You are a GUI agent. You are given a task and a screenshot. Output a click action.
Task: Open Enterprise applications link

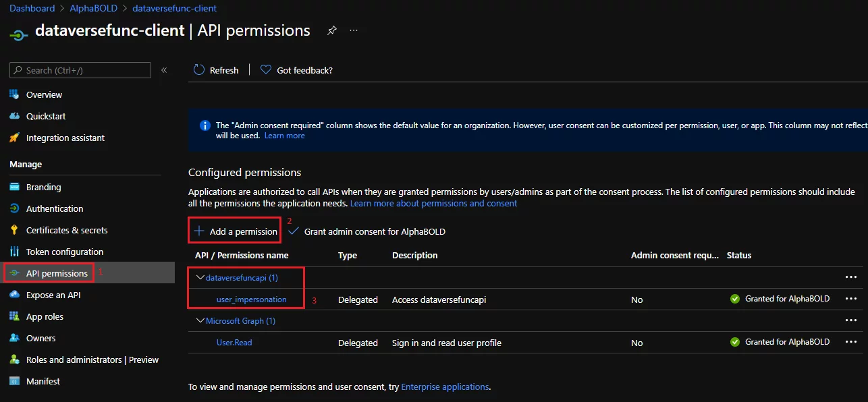point(445,386)
